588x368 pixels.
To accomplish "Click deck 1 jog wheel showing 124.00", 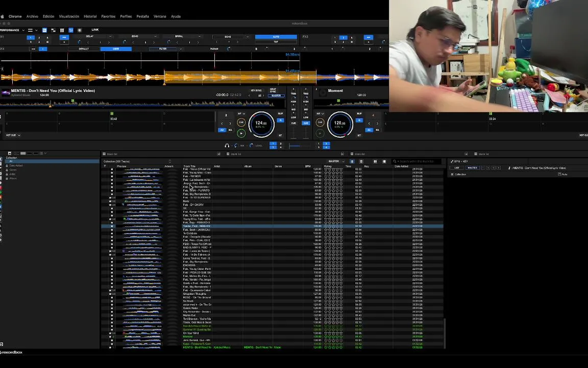I will [261, 124].
